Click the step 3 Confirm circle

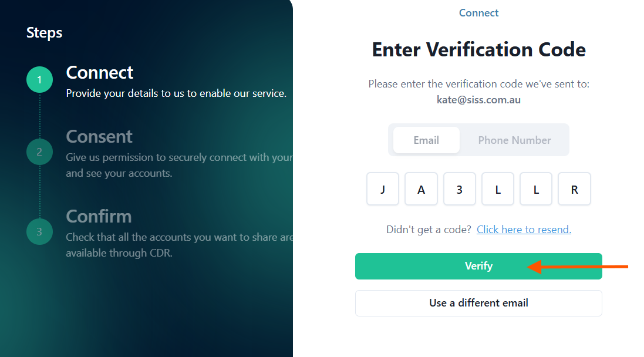[x=39, y=231]
